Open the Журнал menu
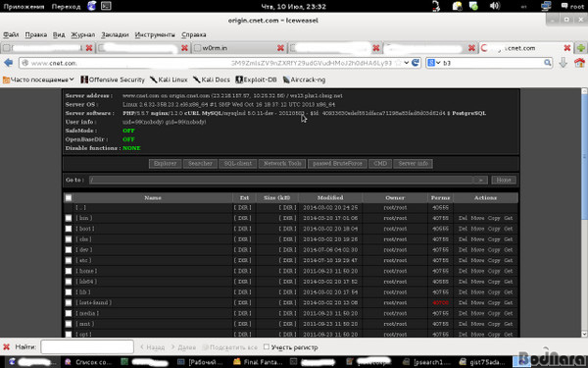The image size is (588, 368). 83,34
